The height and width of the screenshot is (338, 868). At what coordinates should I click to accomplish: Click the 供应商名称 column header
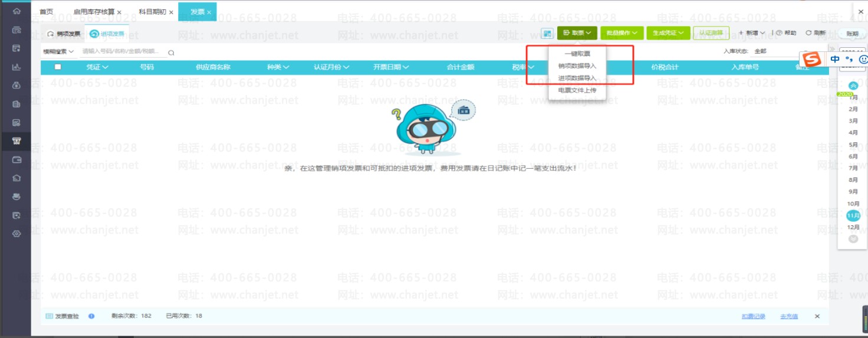point(213,67)
